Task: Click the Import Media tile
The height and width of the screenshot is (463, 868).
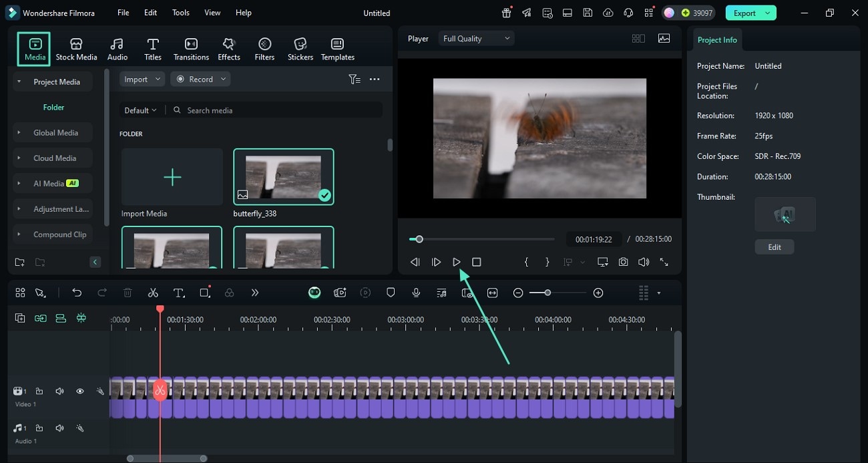Action: click(x=172, y=177)
